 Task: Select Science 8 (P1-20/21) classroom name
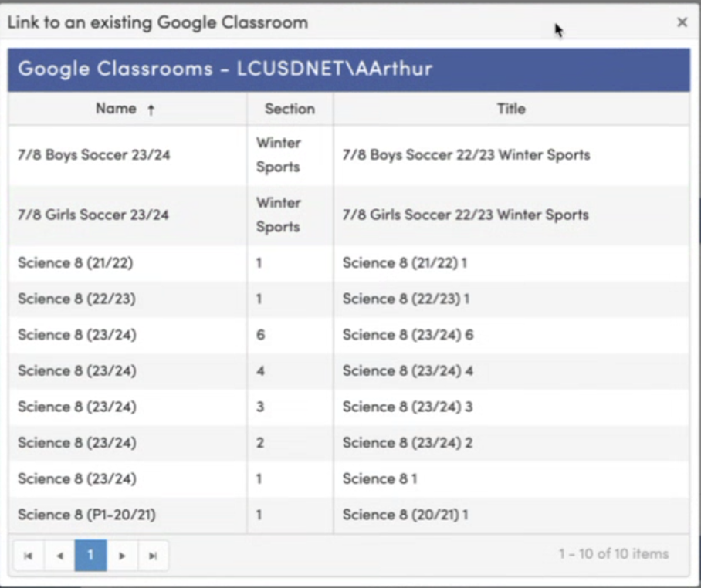[x=86, y=514]
